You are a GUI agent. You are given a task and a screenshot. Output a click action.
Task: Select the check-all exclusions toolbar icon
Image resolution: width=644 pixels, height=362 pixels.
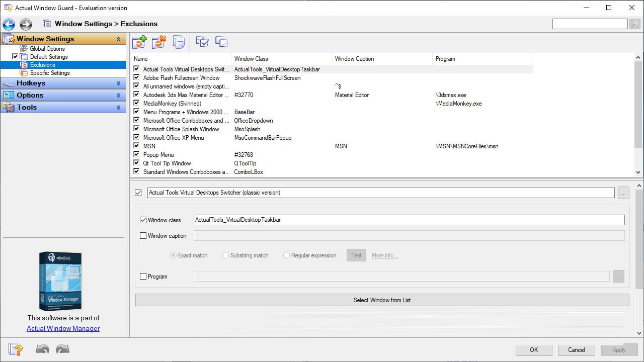pyautogui.click(x=202, y=42)
